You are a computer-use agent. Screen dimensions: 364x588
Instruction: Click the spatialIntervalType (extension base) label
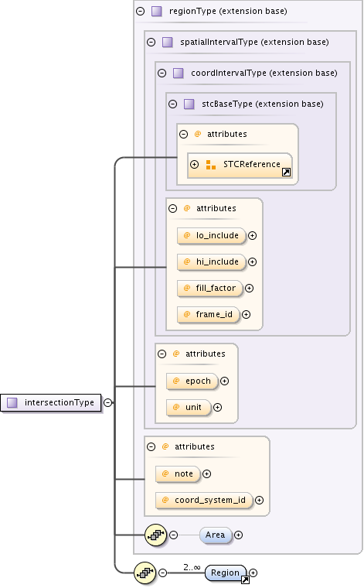coord(255,42)
